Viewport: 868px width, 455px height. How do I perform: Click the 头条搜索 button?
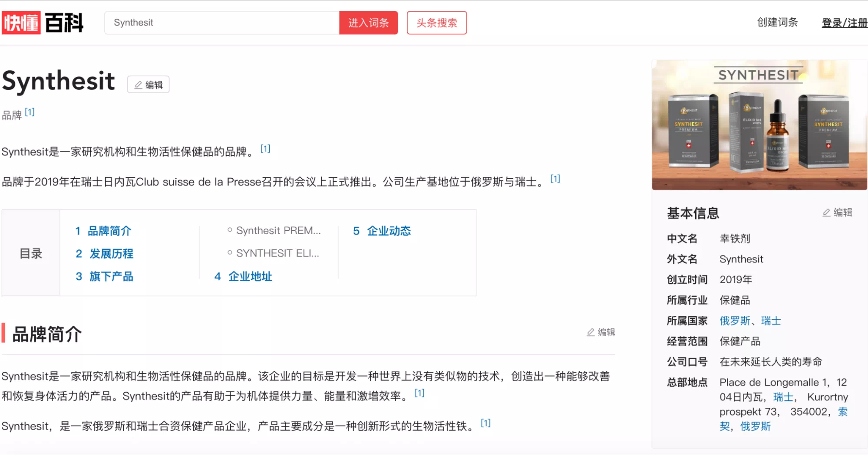click(437, 23)
